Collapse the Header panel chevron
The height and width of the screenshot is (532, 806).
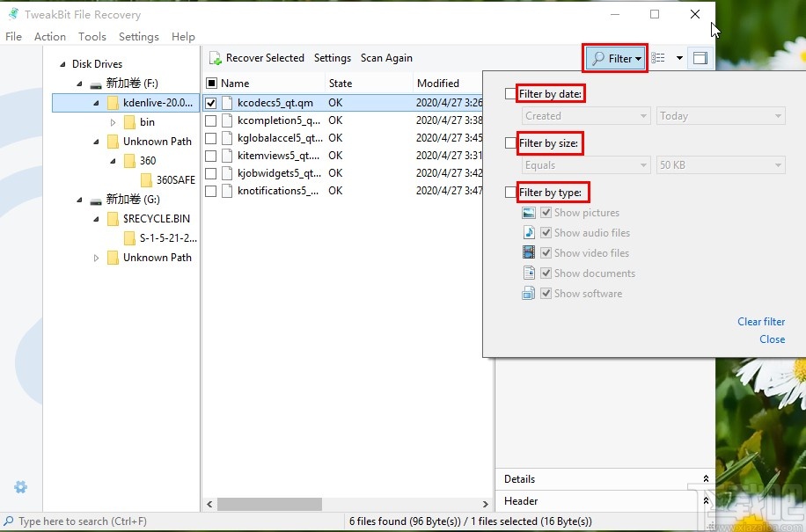(x=706, y=500)
